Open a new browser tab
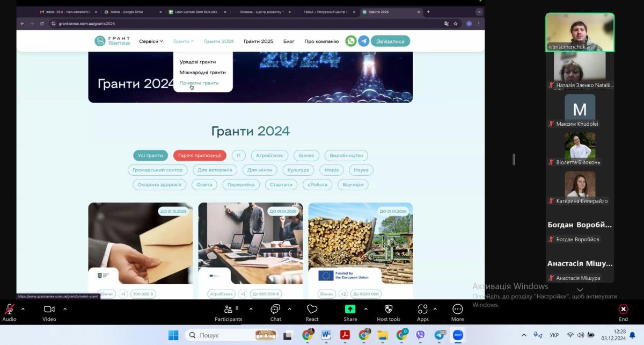This screenshot has width=644, height=345. click(x=428, y=12)
